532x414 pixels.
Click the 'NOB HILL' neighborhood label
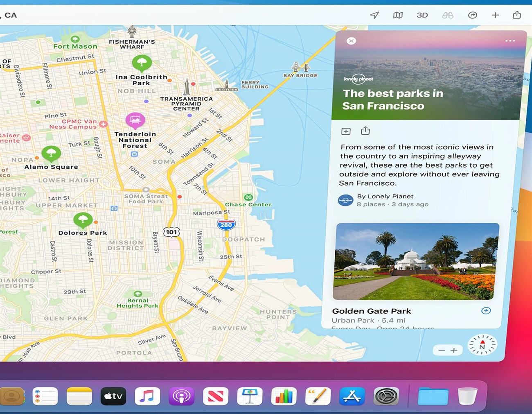point(137,91)
